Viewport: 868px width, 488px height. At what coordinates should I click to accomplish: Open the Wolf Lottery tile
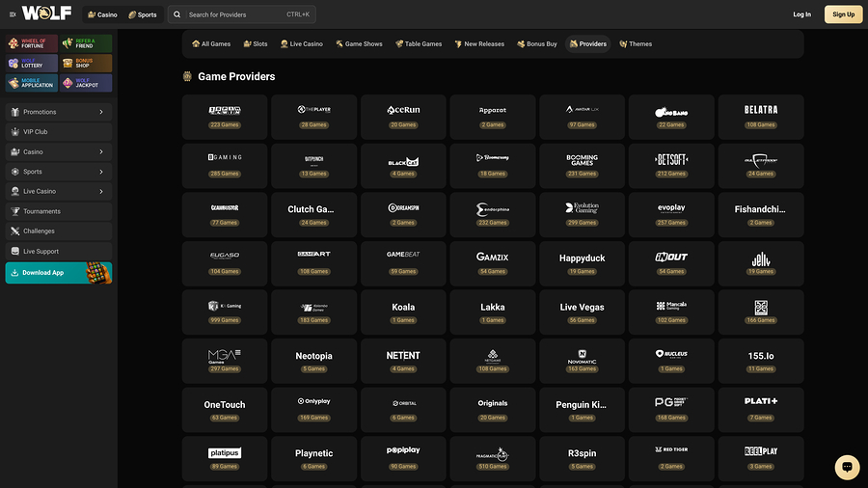point(32,63)
